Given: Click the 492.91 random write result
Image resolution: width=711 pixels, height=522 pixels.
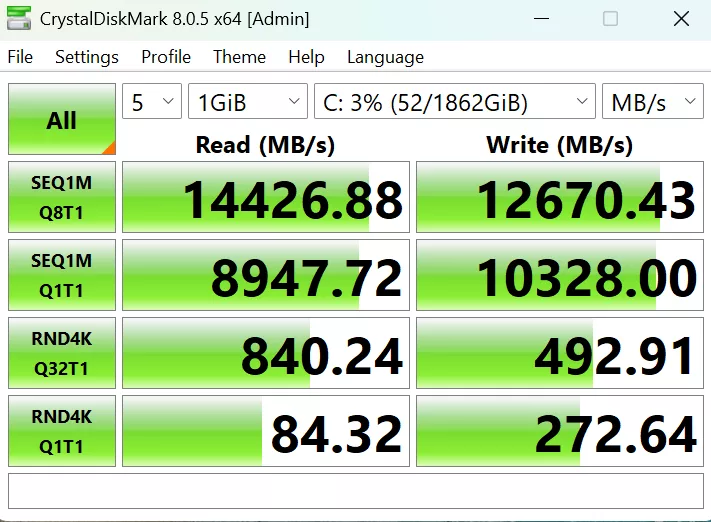Looking at the screenshot, I should tap(560, 353).
